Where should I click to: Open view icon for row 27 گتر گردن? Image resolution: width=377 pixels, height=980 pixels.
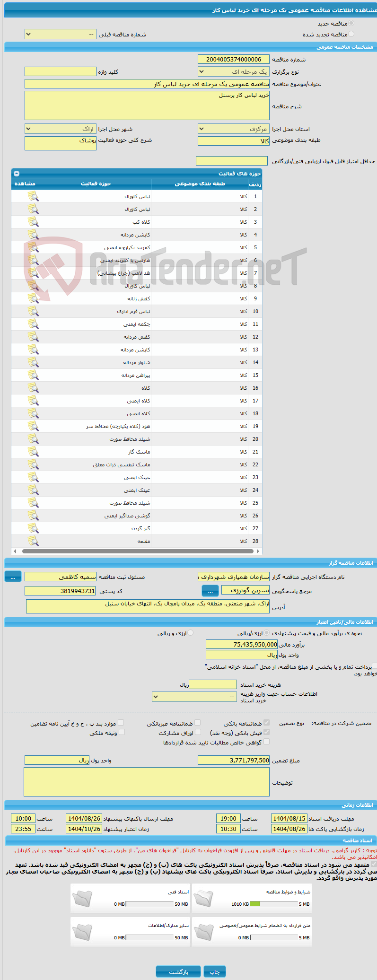[33, 528]
